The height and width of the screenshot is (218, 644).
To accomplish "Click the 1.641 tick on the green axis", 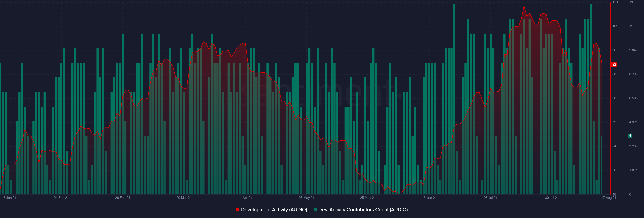I will click(x=633, y=170).
